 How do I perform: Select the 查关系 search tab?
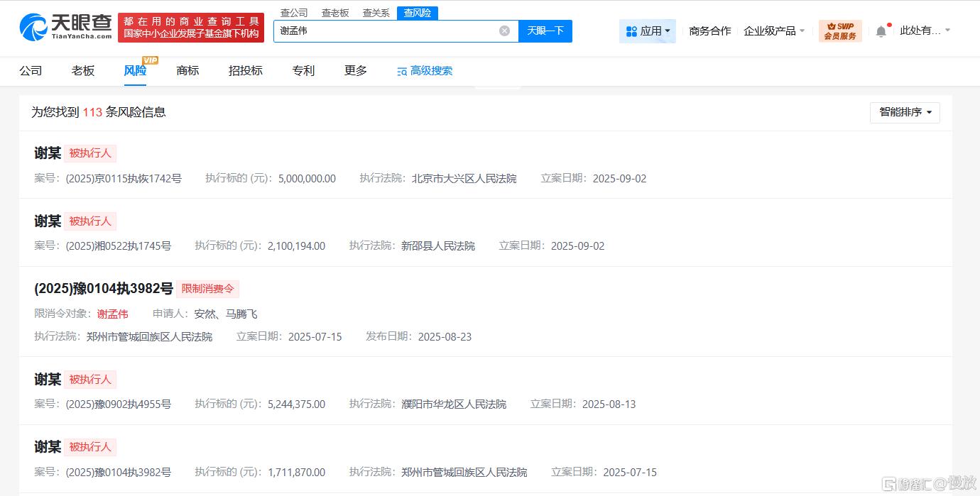(x=376, y=13)
